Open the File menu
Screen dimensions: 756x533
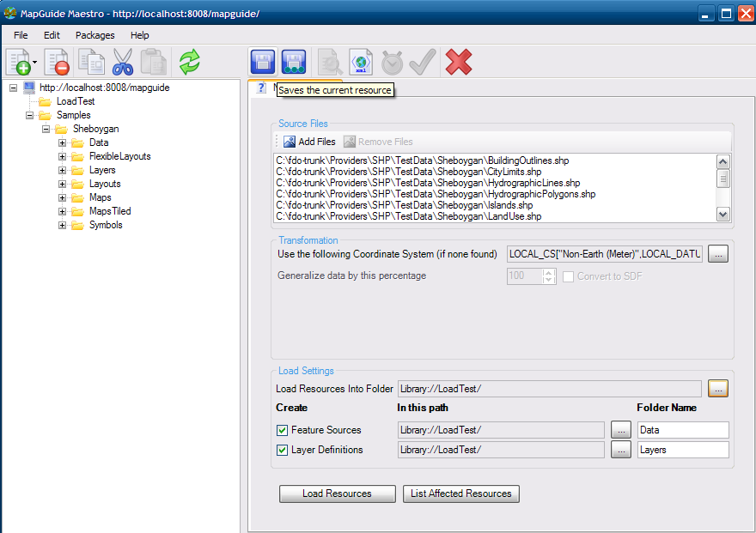coord(21,35)
